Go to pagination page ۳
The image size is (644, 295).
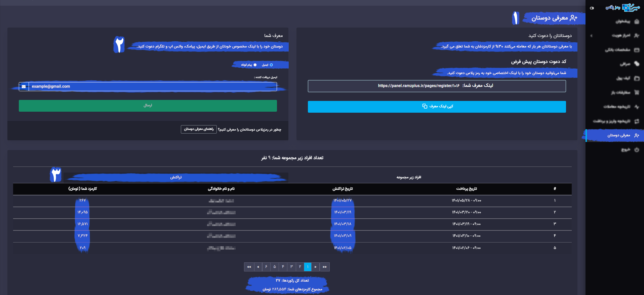point(291,267)
